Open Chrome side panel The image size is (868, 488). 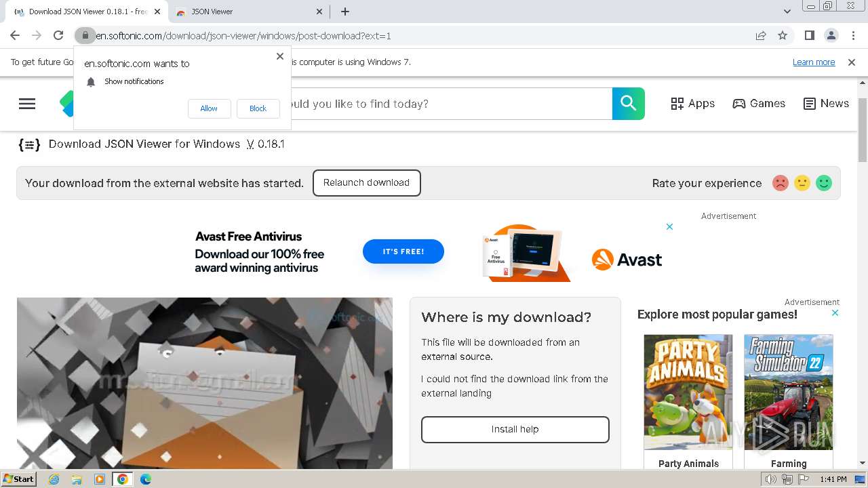pos(809,35)
